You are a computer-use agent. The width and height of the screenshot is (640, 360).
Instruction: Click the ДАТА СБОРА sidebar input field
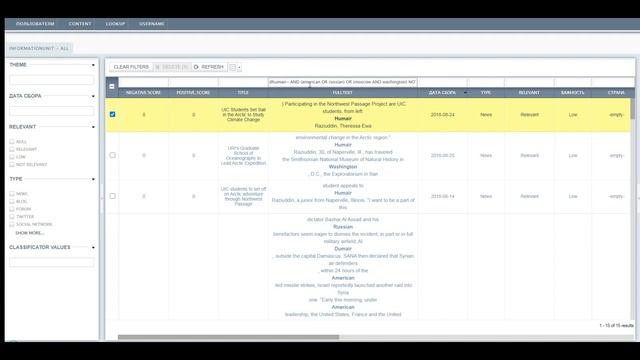[51, 111]
